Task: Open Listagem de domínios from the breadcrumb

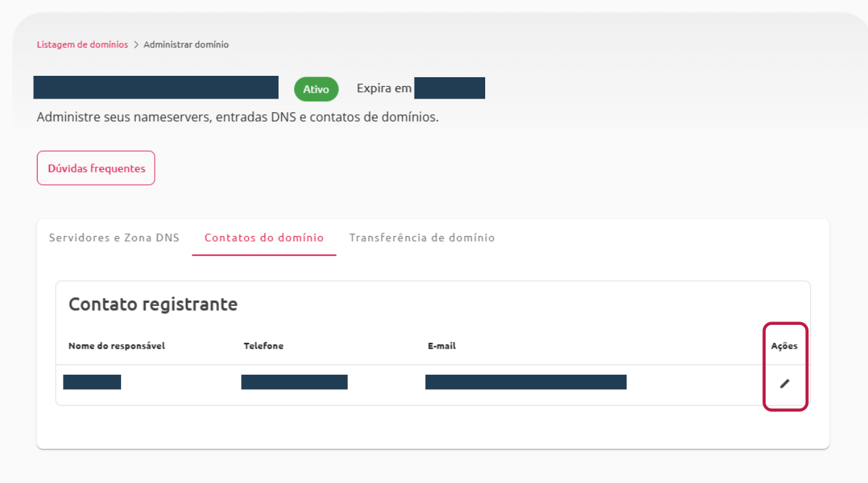Action: click(82, 44)
